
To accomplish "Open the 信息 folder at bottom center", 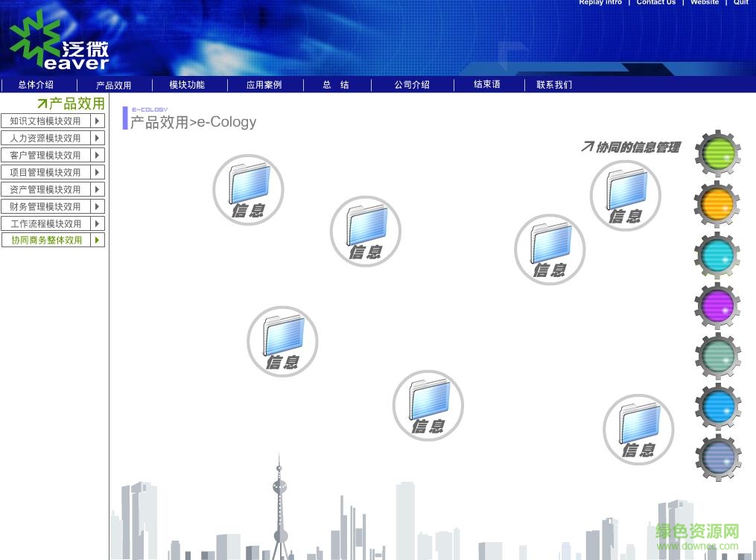I will pyautogui.click(x=428, y=405).
